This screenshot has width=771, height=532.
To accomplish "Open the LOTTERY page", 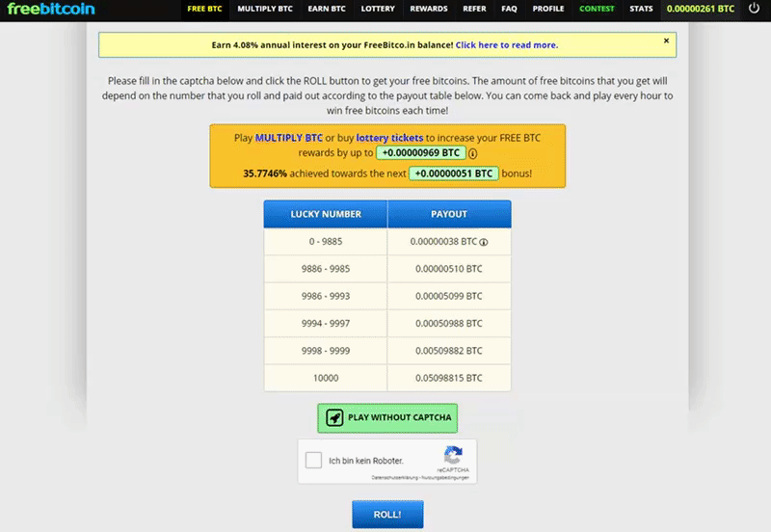I will 378,9.
